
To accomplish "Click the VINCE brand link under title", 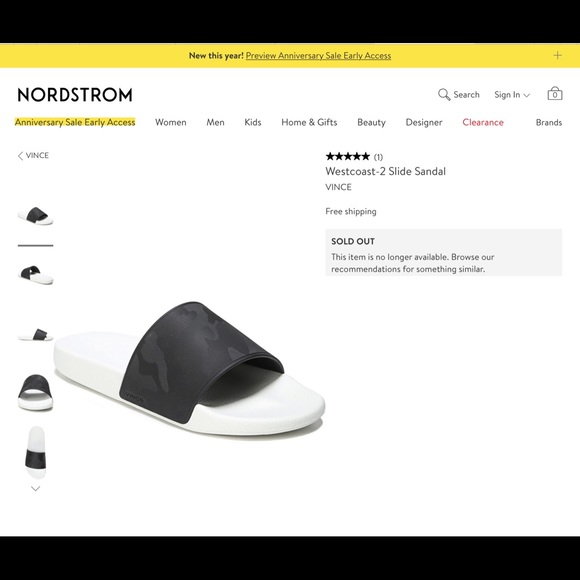I will (338, 187).
